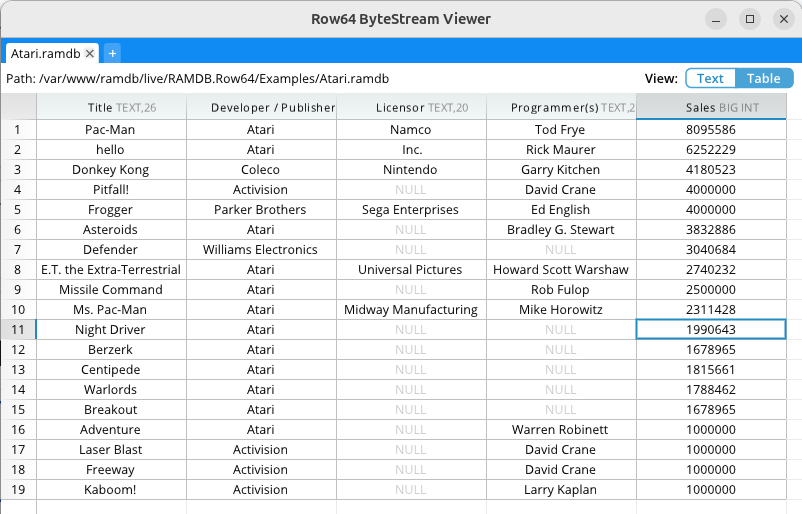Click the Licensor column header
The width and height of the screenshot is (802, 514).
(x=411, y=107)
